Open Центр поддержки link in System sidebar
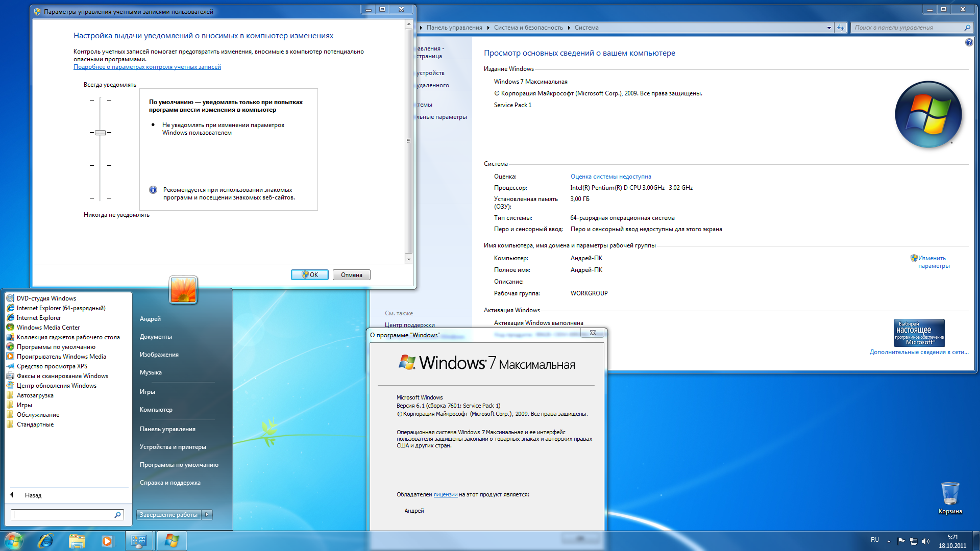The width and height of the screenshot is (980, 551). tap(409, 325)
